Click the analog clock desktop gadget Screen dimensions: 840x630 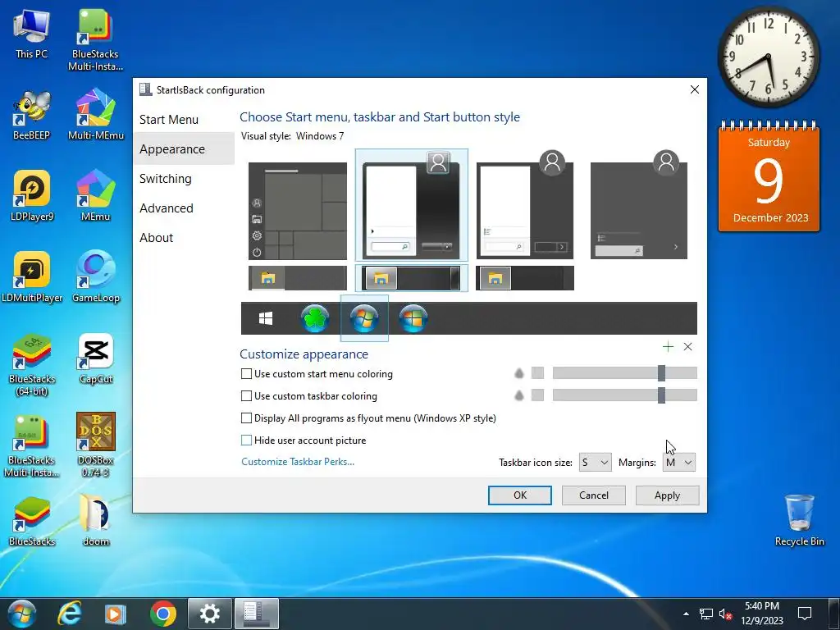768,57
